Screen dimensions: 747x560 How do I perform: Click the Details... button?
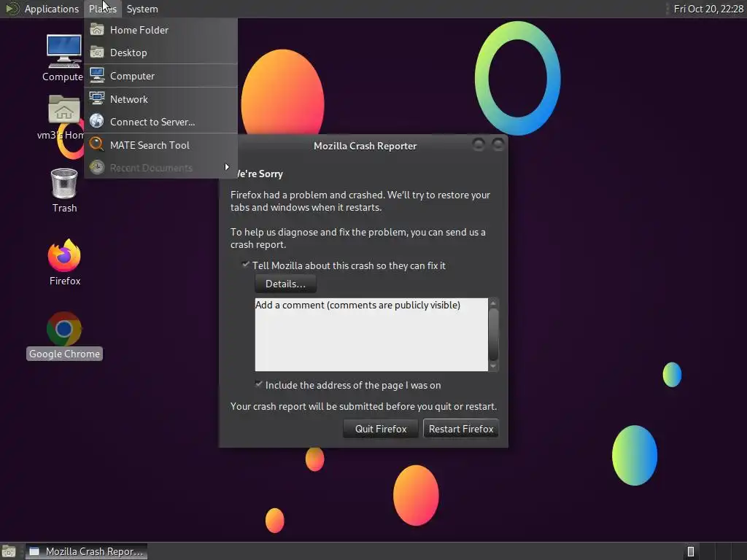(285, 284)
